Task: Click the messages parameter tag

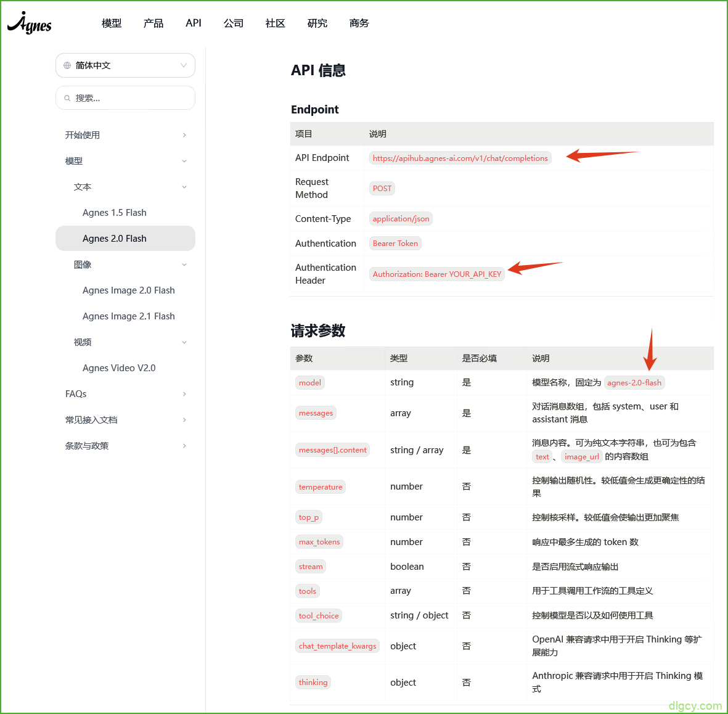Action: coord(316,413)
